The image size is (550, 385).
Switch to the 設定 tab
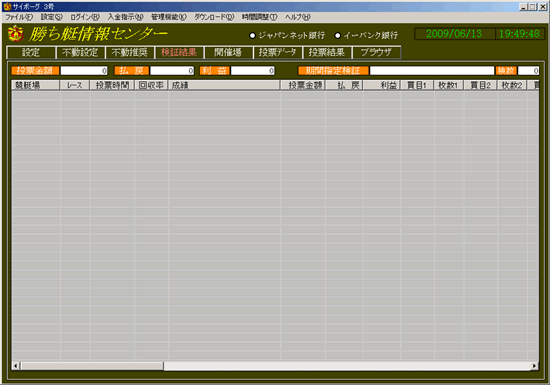coord(31,52)
